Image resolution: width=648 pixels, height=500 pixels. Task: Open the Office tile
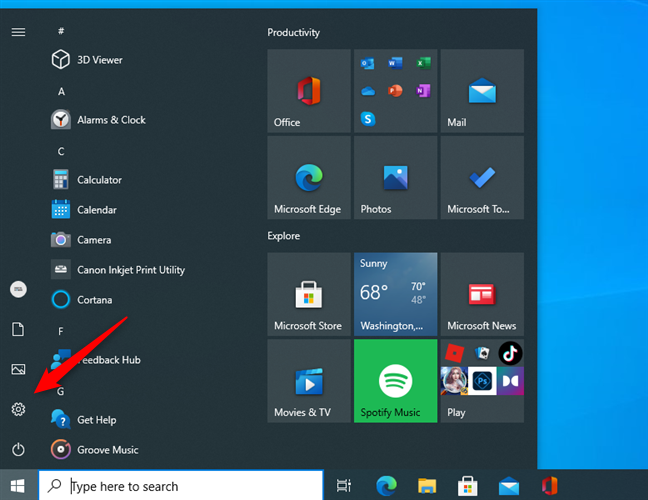pyautogui.click(x=309, y=91)
